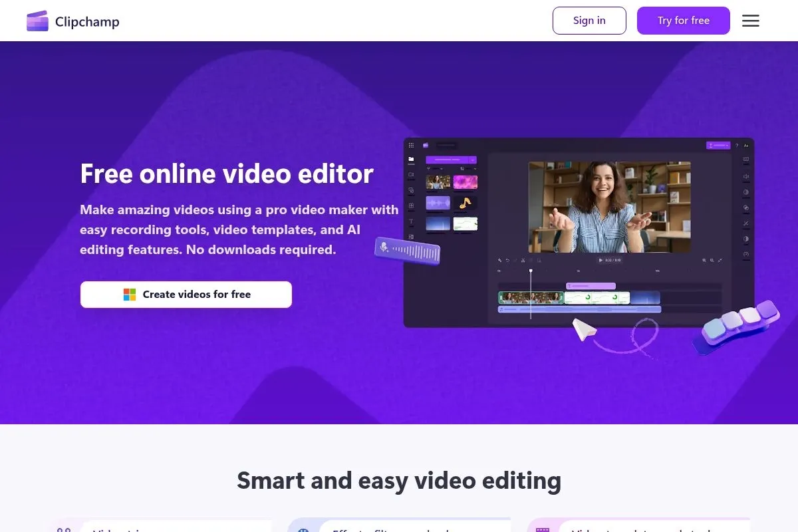Click the speaker audio icon in right panel
This screenshot has width=798, height=532.
click(x=745, y=176)
